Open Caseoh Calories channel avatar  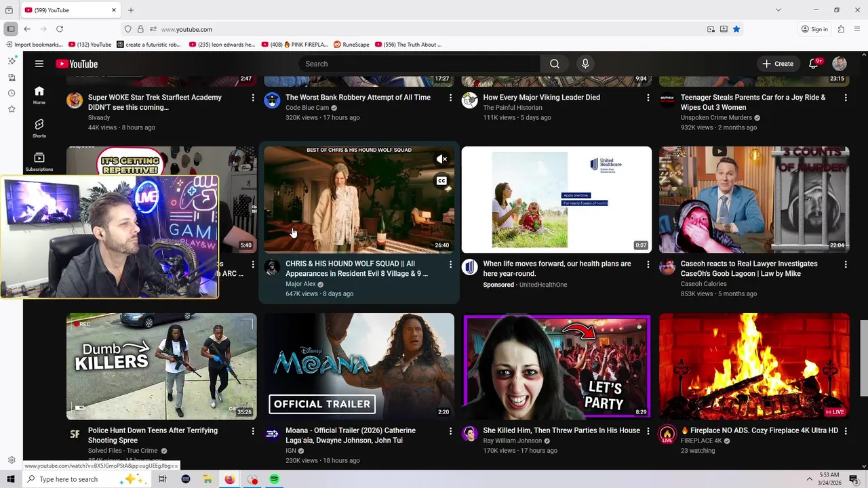(667, 267)
